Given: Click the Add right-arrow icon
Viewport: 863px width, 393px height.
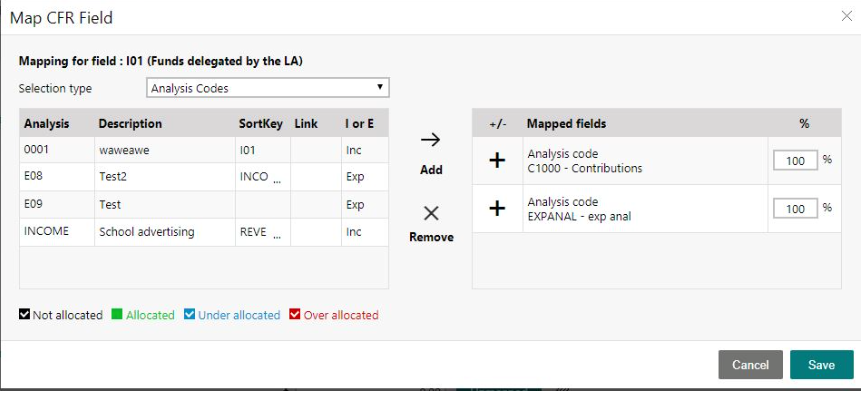Looking at the screenshot, I should click(x=430, y=140).
